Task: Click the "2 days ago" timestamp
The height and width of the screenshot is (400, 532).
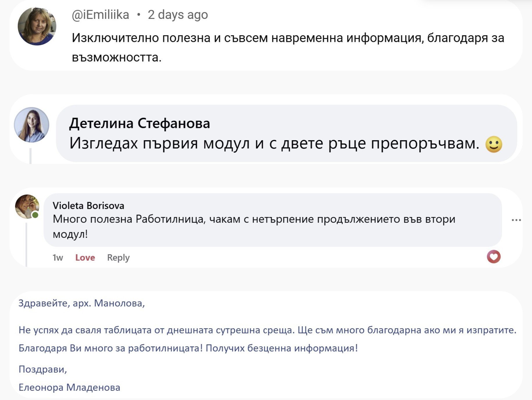Action: click(x=178, y=15)
